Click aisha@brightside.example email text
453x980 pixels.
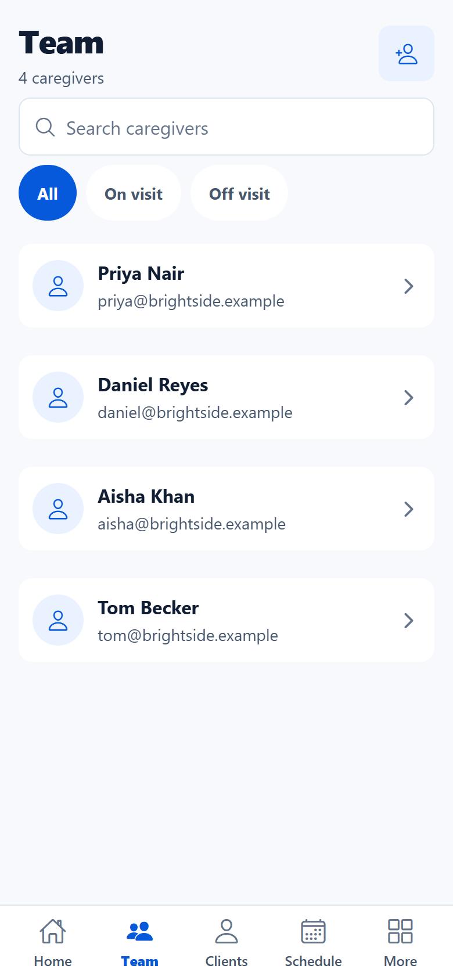click(192, 524)
